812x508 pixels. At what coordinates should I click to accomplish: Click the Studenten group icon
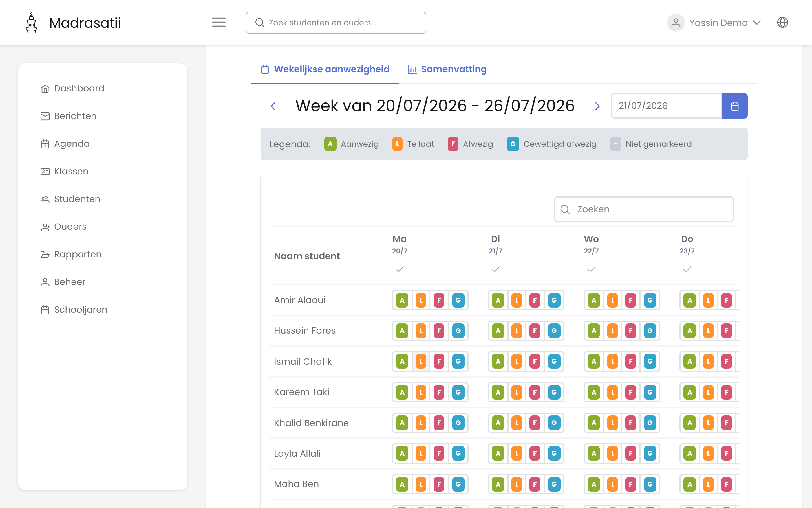pyautogui.click(x=45, y=199)
